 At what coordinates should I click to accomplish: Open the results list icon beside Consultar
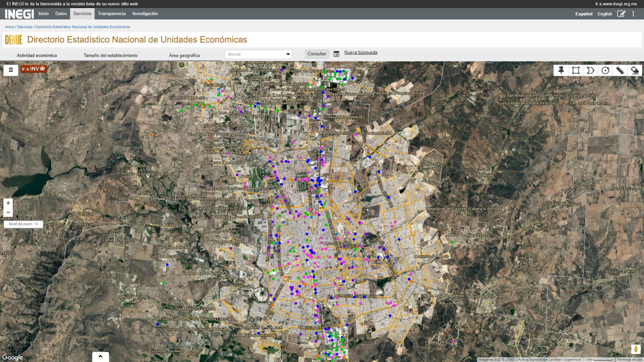click(x=336, y=54)
